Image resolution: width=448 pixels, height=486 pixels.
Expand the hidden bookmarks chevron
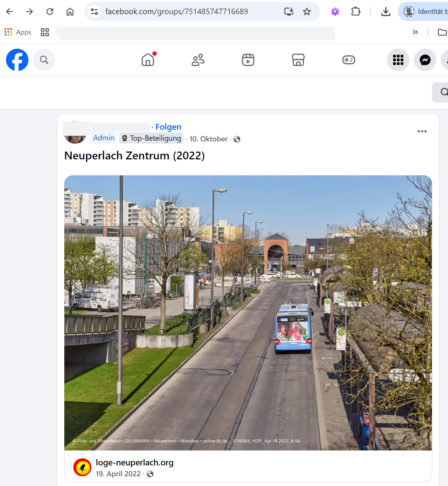415,32
